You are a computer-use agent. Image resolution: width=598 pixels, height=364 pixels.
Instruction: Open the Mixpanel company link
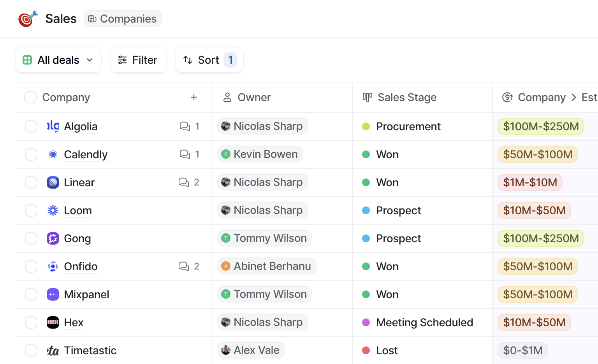pos(86,294)
